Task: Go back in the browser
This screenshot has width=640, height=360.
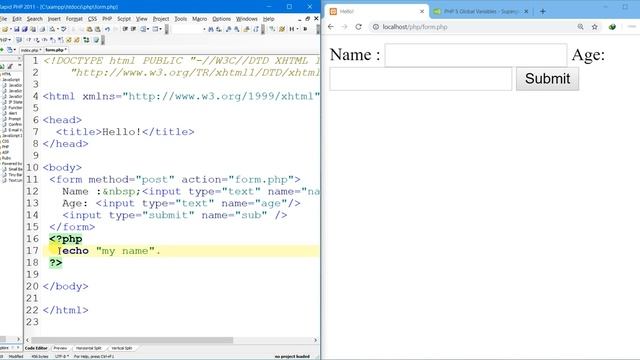Action: (331, 27)
